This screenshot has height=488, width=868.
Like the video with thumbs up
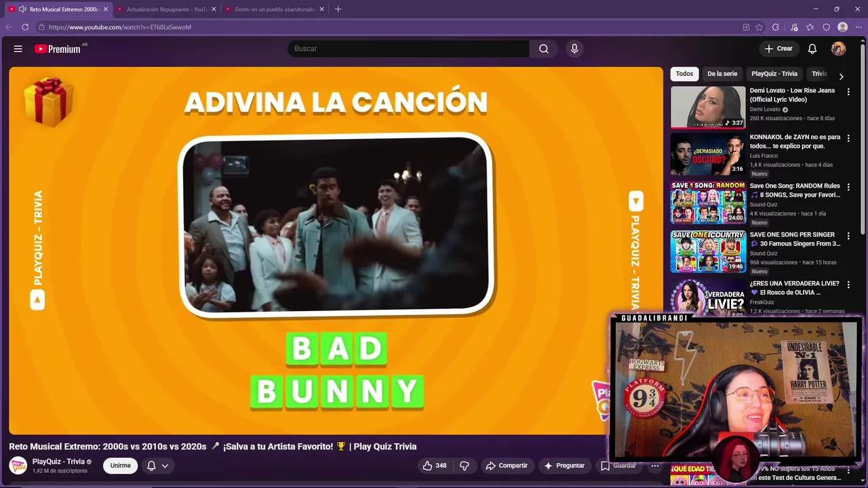(x=435, y=466)
